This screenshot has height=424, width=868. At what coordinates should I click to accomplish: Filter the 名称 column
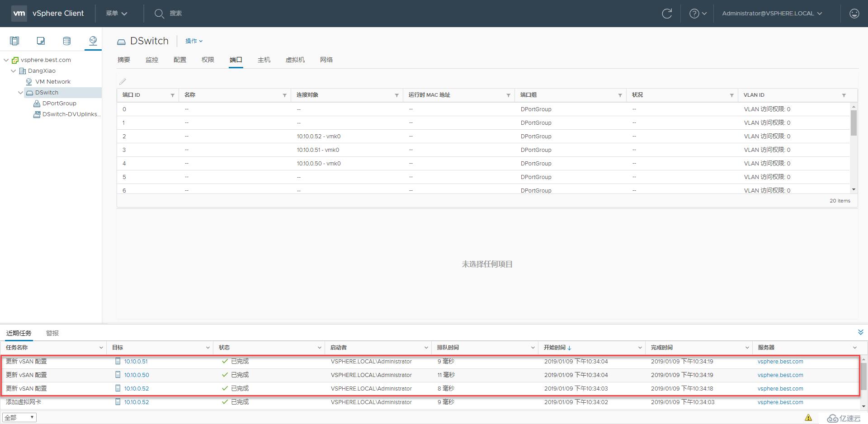point(284,95)
